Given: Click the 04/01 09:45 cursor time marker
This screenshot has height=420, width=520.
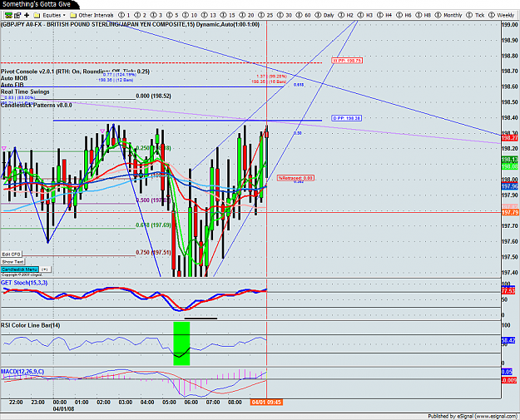Looking at the screenshot, I should (266, 403).
